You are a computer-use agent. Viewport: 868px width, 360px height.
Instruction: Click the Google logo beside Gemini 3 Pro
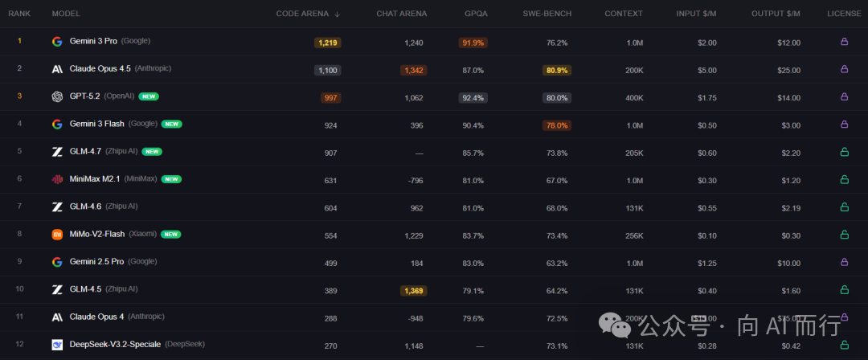click(57, 42)
